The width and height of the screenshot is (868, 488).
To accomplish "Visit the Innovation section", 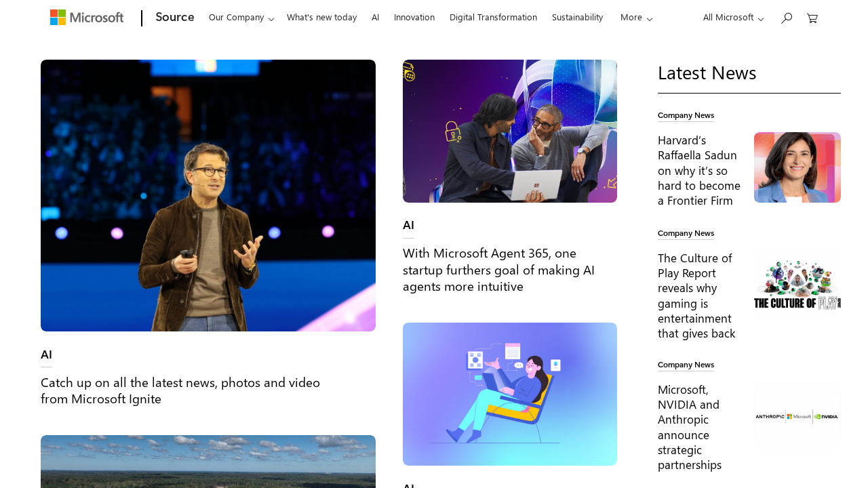I will click(x=414, y=17).
